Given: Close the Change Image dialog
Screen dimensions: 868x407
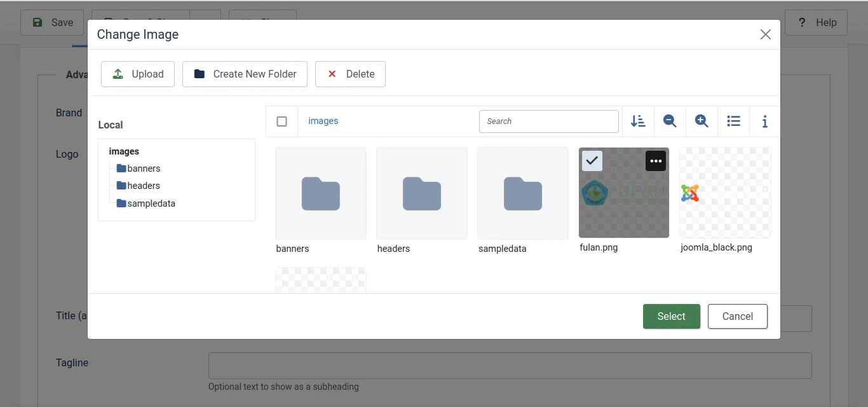Looking at the screenshot, I should point(766,34).
